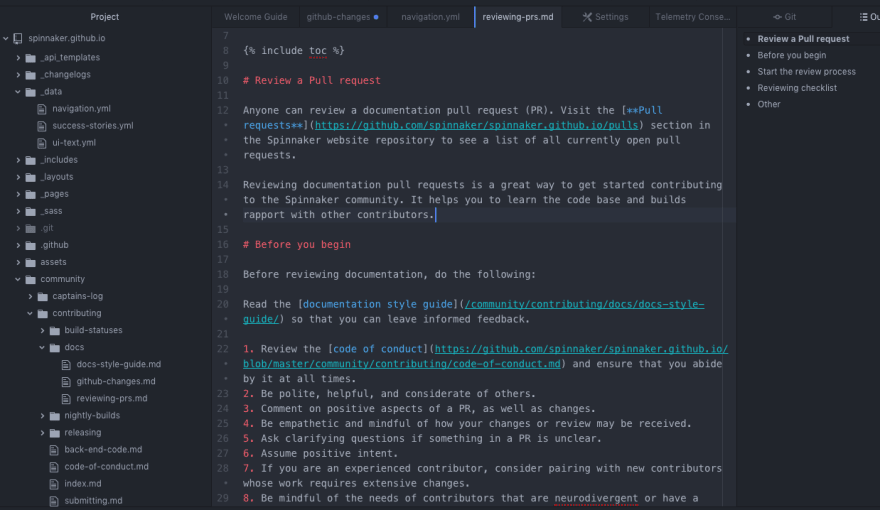The image size is (880, 510).
Task: Jump to Before you begin outline entry
Action: tap(791, 55)
